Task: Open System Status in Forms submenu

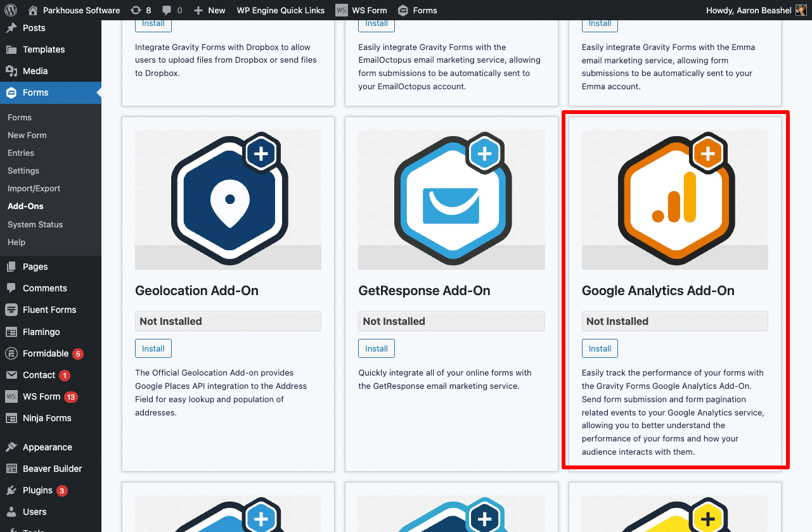Action: pyautogui.click(x=35, y=224)
